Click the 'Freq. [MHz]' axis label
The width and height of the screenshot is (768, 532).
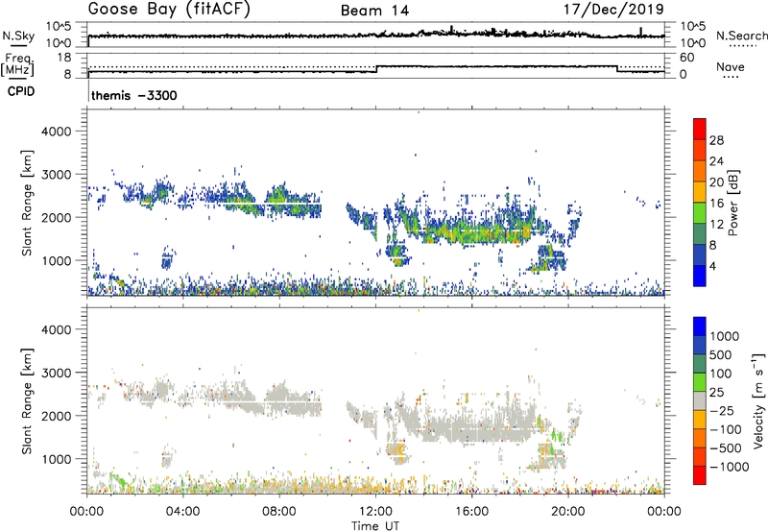pos(18,64)
